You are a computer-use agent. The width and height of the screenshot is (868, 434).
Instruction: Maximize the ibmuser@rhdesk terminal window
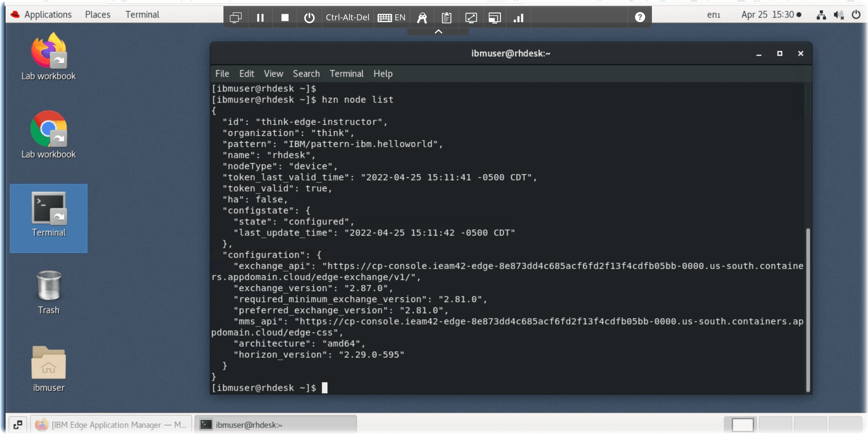coord(780,54)
